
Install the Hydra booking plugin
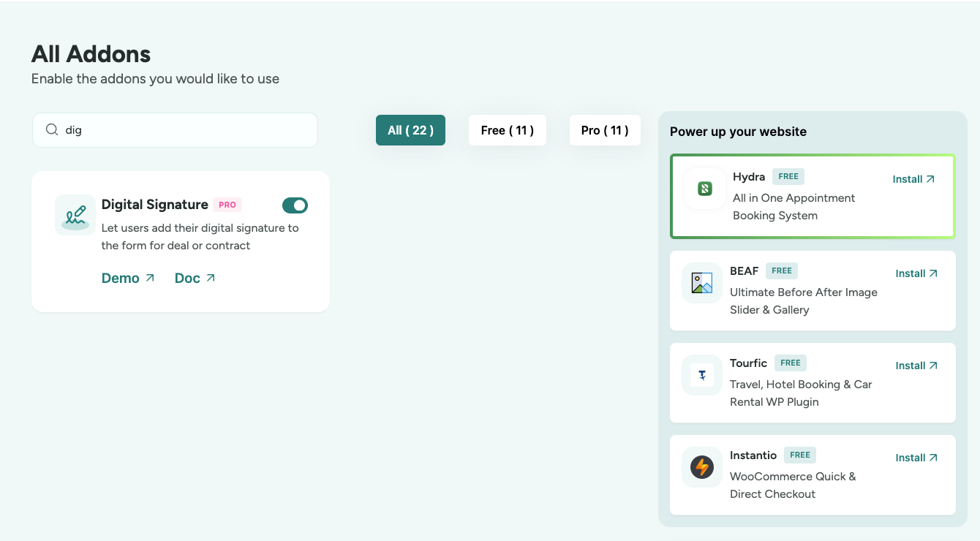point(913,179)
